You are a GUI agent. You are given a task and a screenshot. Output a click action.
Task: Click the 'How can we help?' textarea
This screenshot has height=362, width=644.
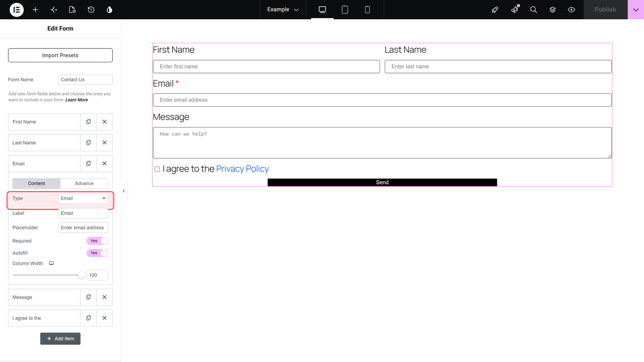[x=382, y=143]
